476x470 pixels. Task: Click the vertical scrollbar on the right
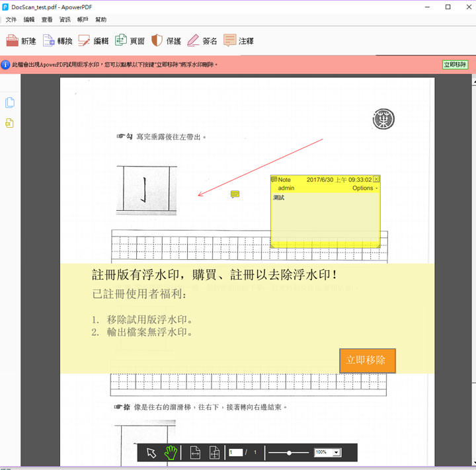474,270
